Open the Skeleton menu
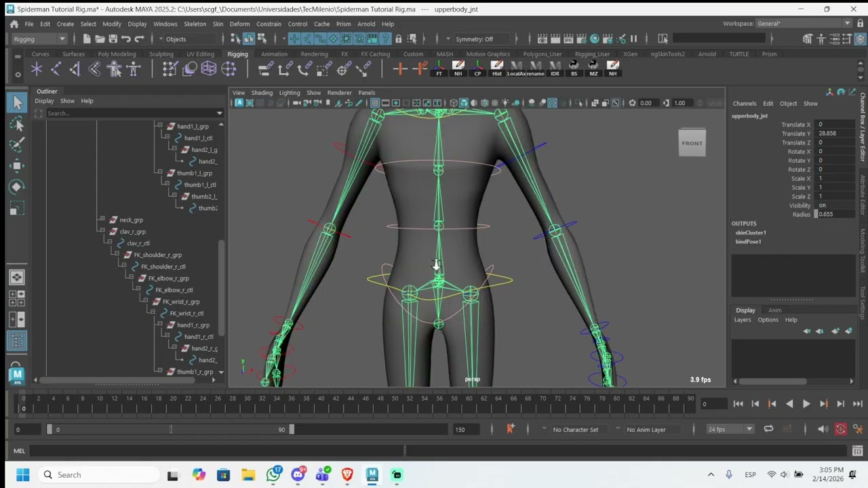Screen dimensions: 868x488 [x=195, y=24]
